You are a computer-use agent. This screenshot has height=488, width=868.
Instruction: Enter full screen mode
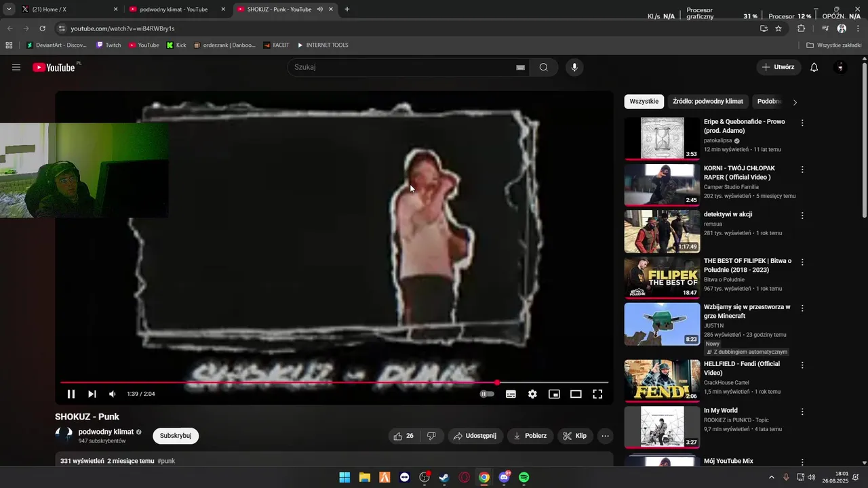[x=597, y=394]
